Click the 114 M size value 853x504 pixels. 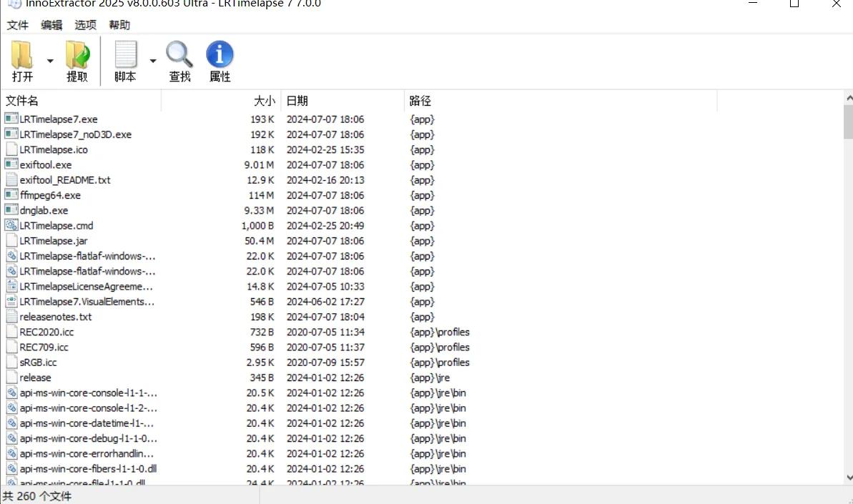[261, 194]
